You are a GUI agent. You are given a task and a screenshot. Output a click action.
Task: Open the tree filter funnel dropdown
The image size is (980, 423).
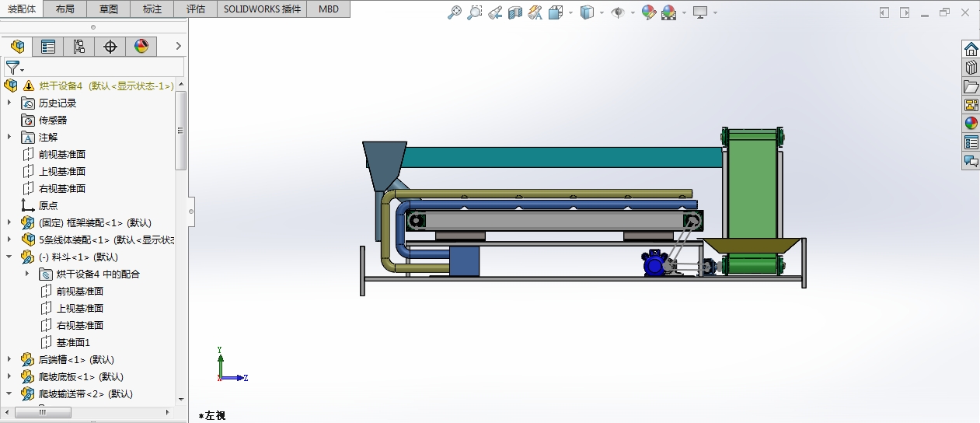click(15, 68)
